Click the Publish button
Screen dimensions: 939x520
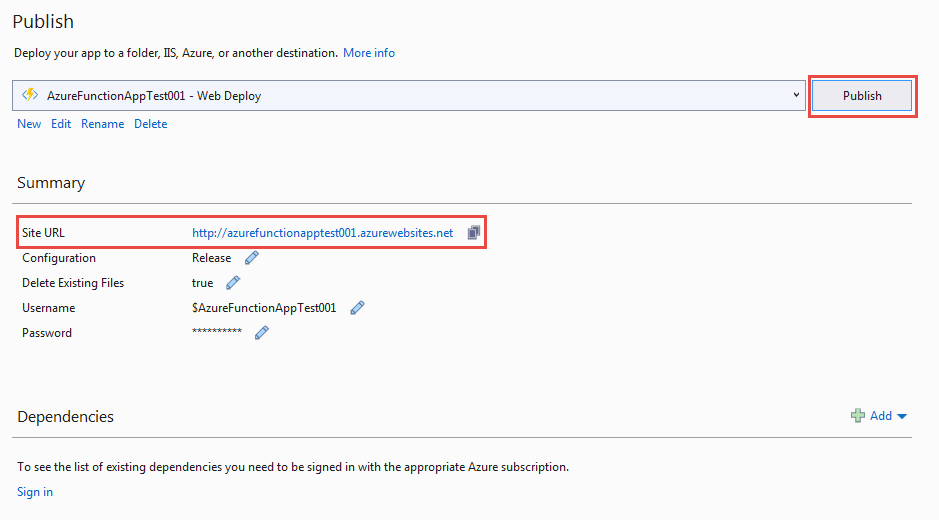point(862,96)
